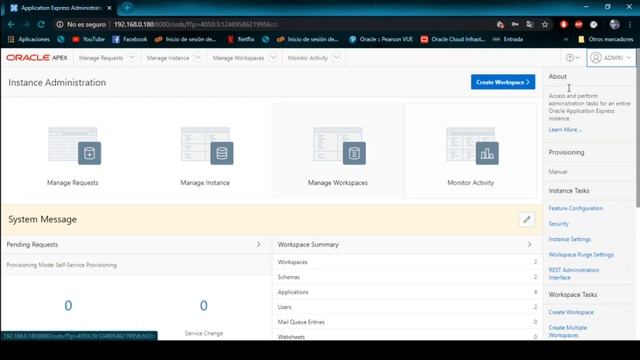Open the Netflix bookmark
This screenshot has width=640, height=360.
point(241,39)
